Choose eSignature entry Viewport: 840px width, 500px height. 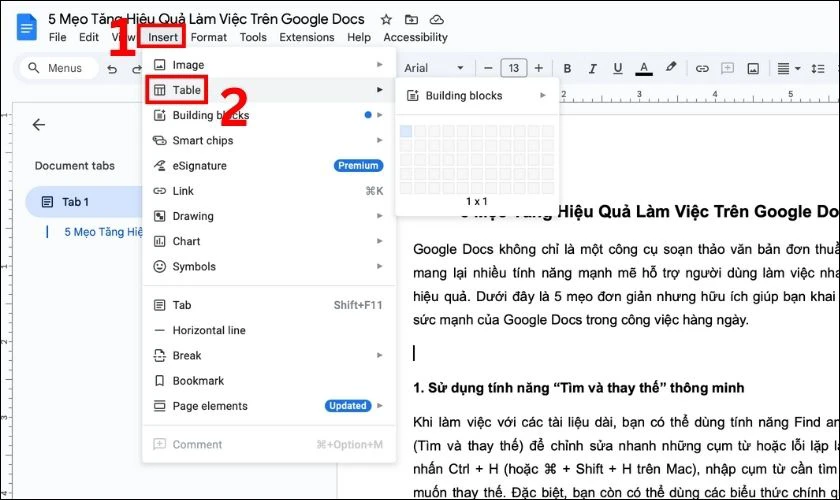click(269, 166)
